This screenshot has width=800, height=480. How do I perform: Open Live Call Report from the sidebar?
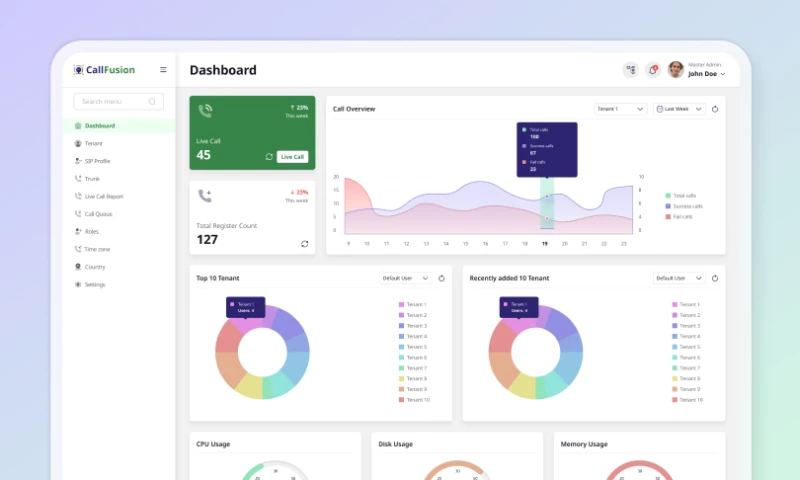pyautogui.click(x=104, y=197)
